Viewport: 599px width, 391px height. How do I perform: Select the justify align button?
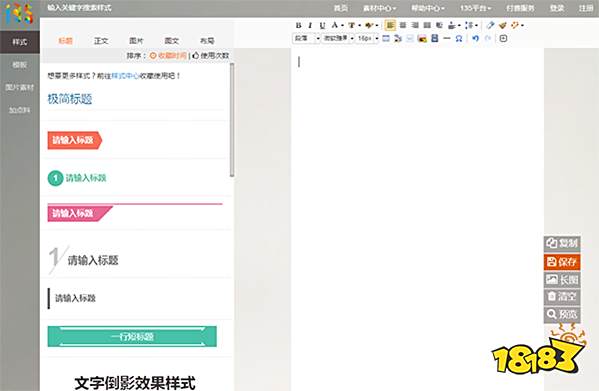pyautogui.click(x=427, y=25)
